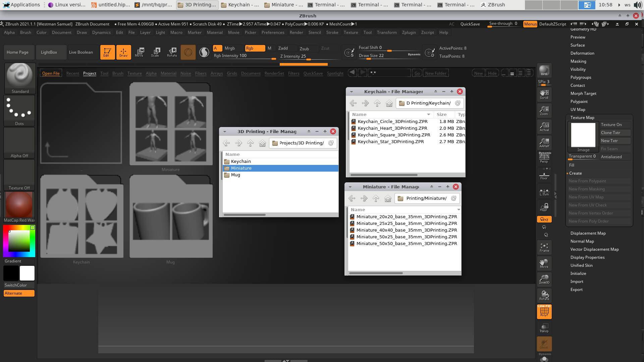Open the Keychain file manager window menu arrow
Image resolution: width=644 pixels, height=362 pixels.
(351, 92)
